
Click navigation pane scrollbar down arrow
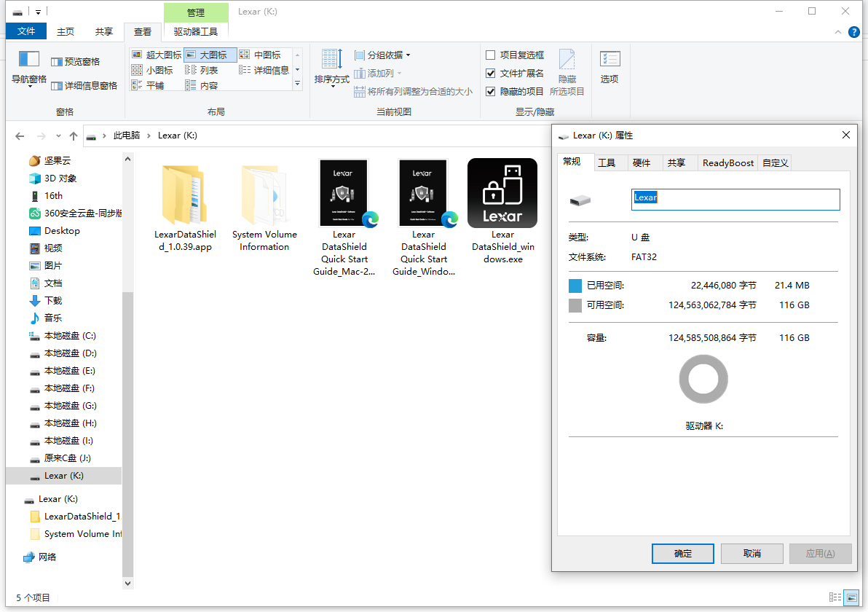tap(128, 583)
